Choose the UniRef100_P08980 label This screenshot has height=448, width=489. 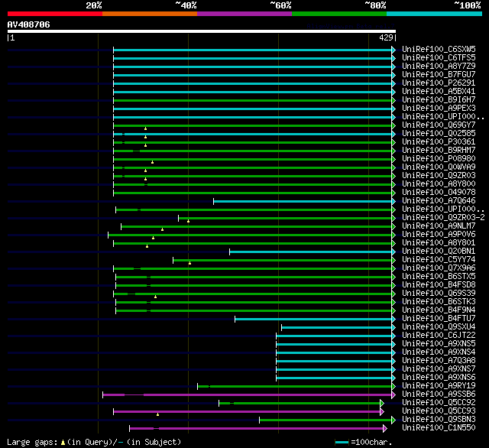pyautogui.click(x=439, y=159)
